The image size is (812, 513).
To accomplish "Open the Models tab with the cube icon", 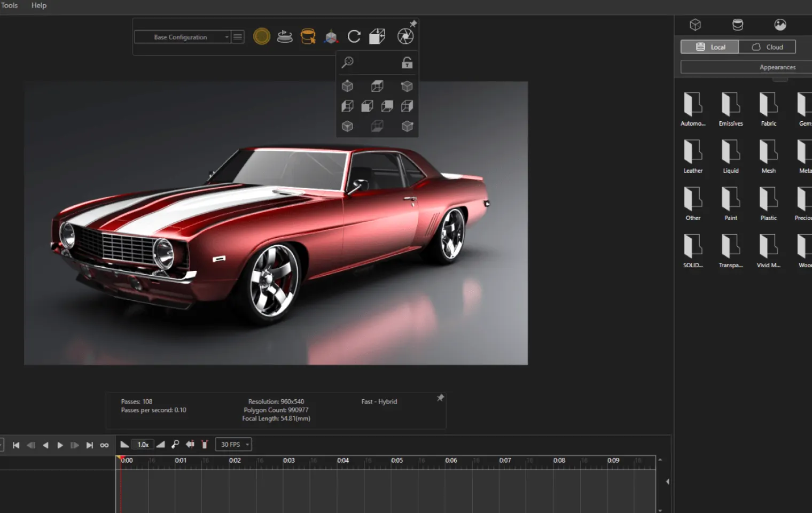I will click(x=695, y=25).
